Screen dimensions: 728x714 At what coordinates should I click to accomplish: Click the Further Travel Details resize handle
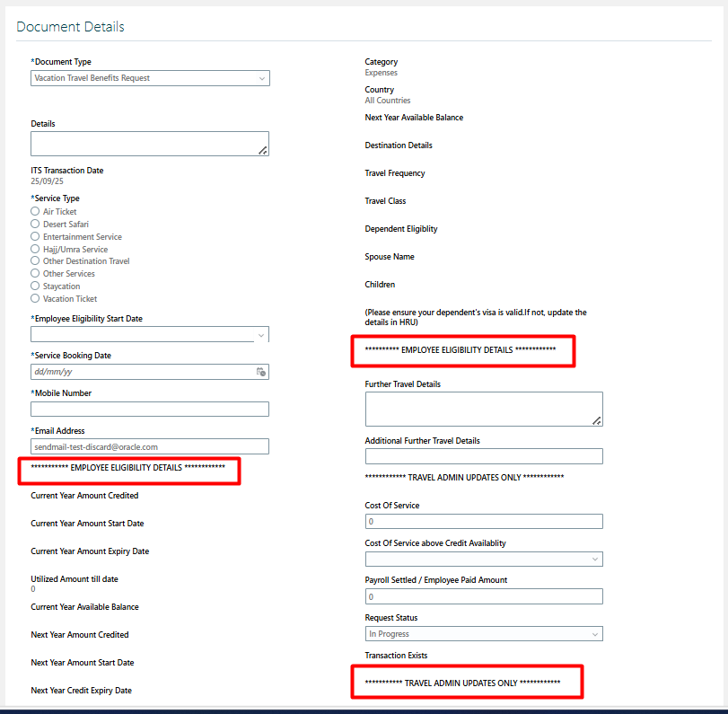pyautogui.click(x=597, y=421)
